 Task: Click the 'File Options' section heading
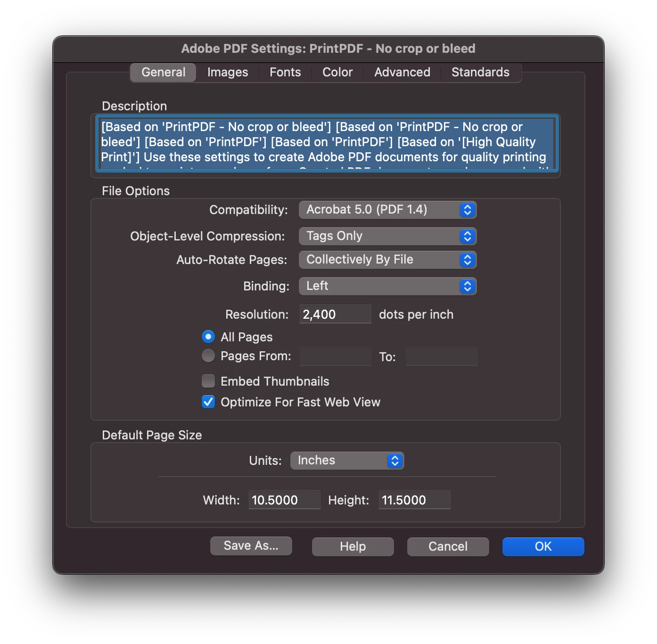click(x=136, y=191)
